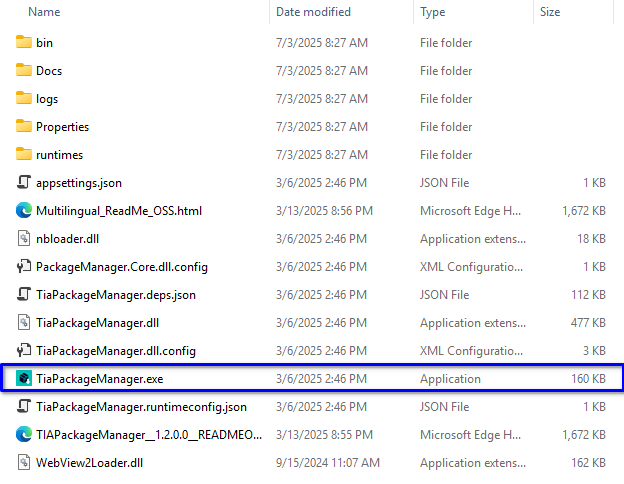
Task: Click the TiaPackageManager.exe application icon
Action: coord(24,378)
